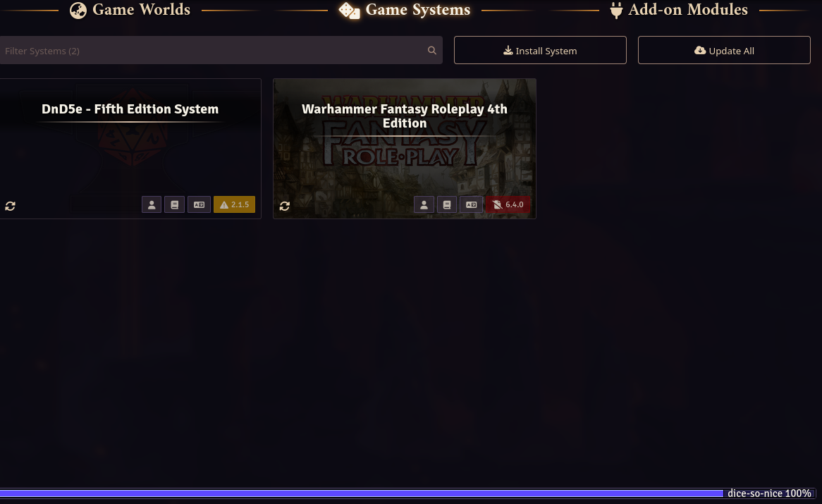Open the DnD5e readme book icon
The width and height of the screenshot is (822, 504).
pyautogui.click(x=174, y=204)
